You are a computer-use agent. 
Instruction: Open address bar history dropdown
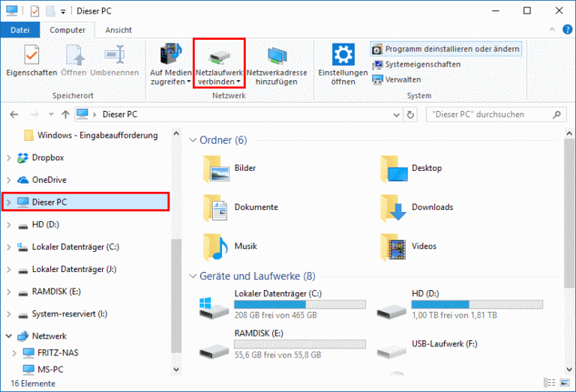click(x=395, y=115)
